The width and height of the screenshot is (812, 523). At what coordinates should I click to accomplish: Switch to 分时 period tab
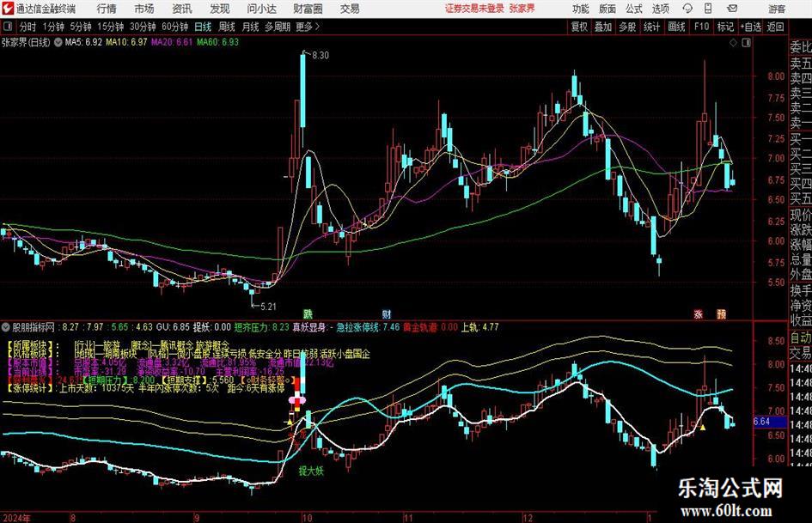[x=28, y=27]
